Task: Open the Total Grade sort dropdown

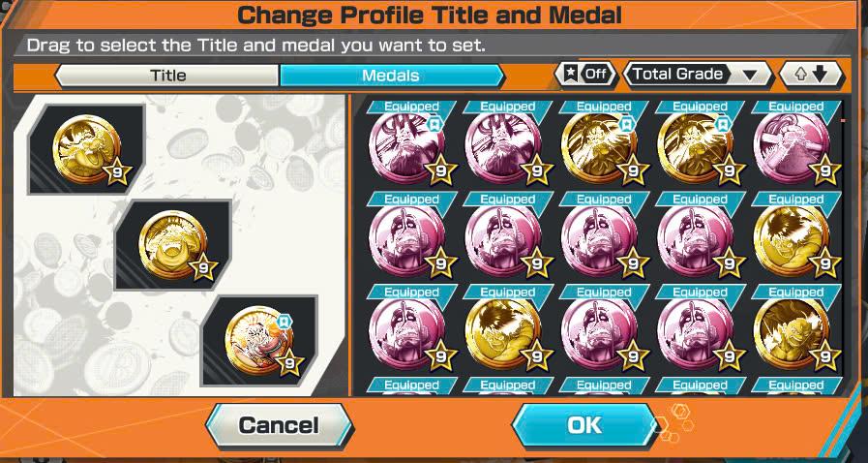Action: pyautogui.click(x=698, y=75)
